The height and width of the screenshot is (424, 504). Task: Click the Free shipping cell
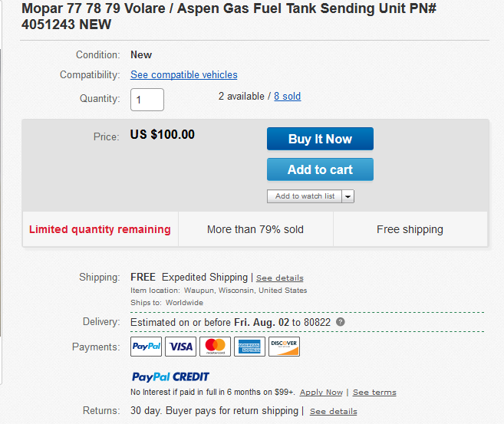click(x=410, y=229)
